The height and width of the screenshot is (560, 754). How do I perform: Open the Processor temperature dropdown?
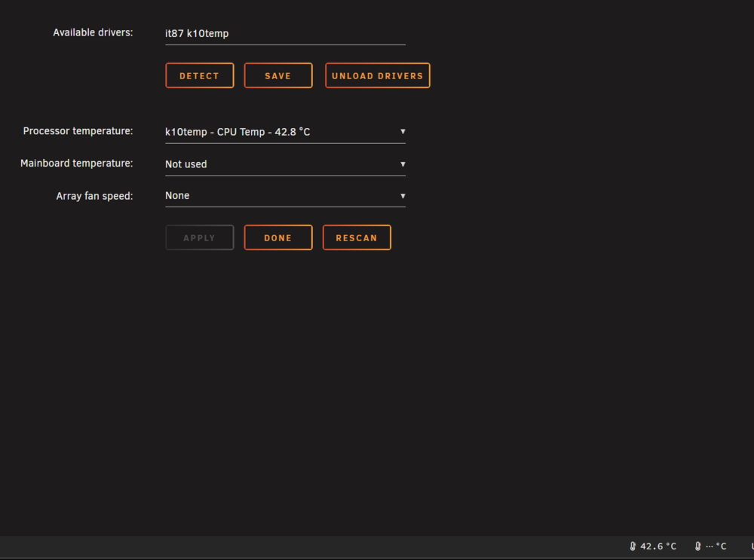click(285, 132)
